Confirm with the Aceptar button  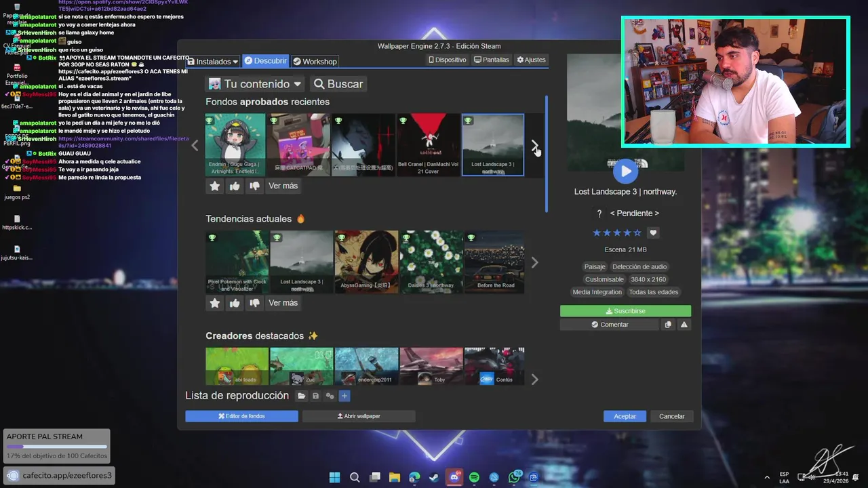tap(625, 416)
